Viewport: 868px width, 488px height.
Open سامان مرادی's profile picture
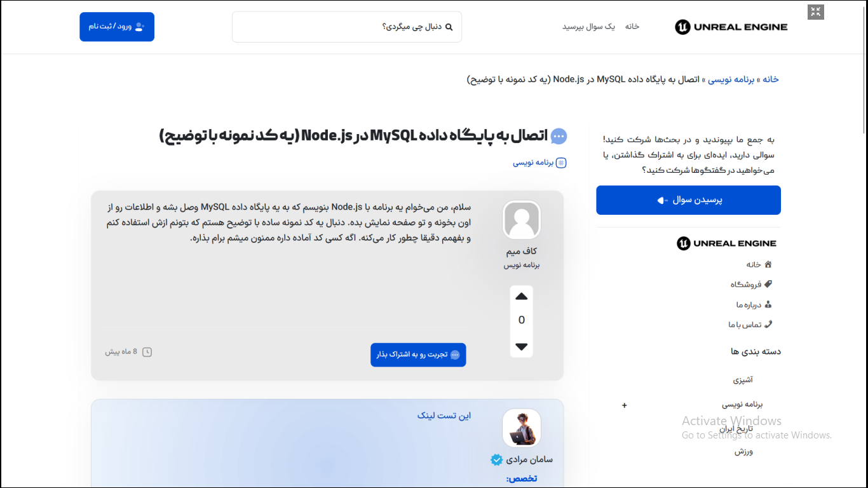click(x=522, y=428)
